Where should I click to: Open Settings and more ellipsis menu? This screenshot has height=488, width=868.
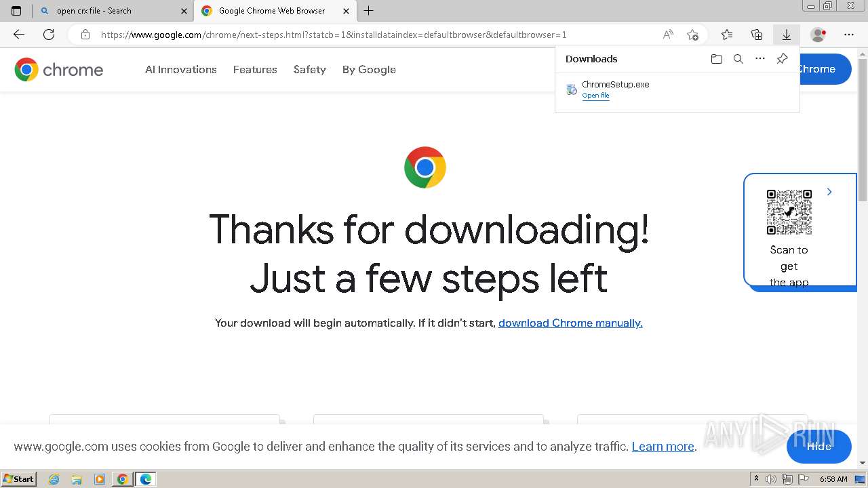[849, 35]
